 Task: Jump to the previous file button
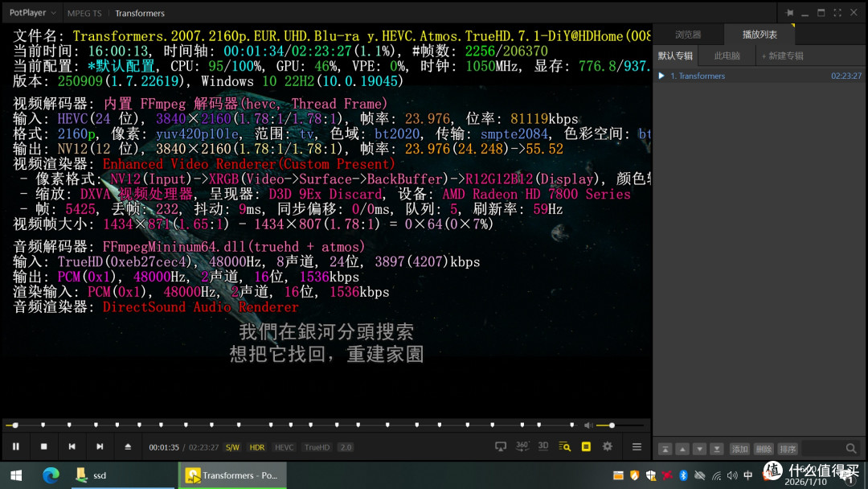pos(72,446)
